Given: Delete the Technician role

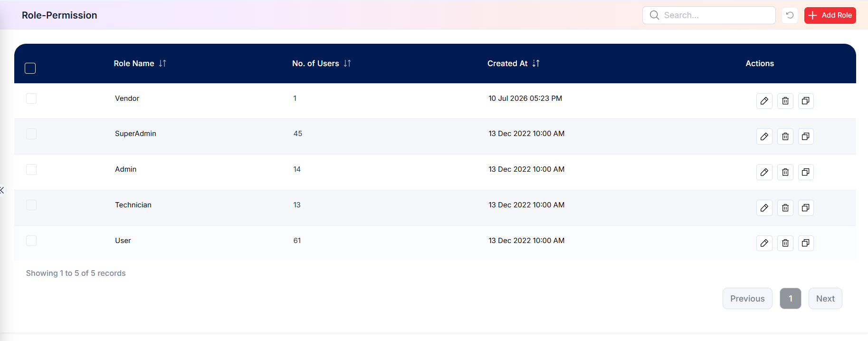Looking at the screenshot, I should pos(785,208).
